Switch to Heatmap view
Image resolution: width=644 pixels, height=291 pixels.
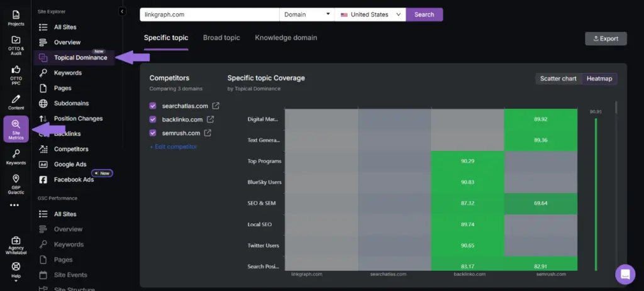(599, 79)
